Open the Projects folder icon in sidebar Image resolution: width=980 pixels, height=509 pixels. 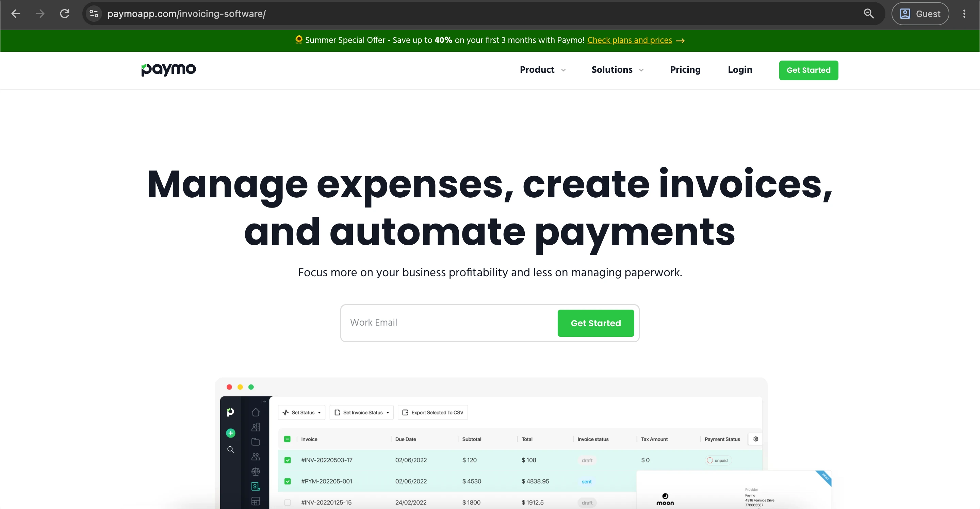pos(256,442)
